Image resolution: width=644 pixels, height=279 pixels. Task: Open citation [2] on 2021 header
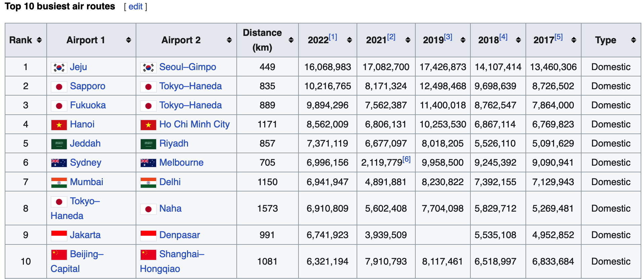[x=391, y=37]
